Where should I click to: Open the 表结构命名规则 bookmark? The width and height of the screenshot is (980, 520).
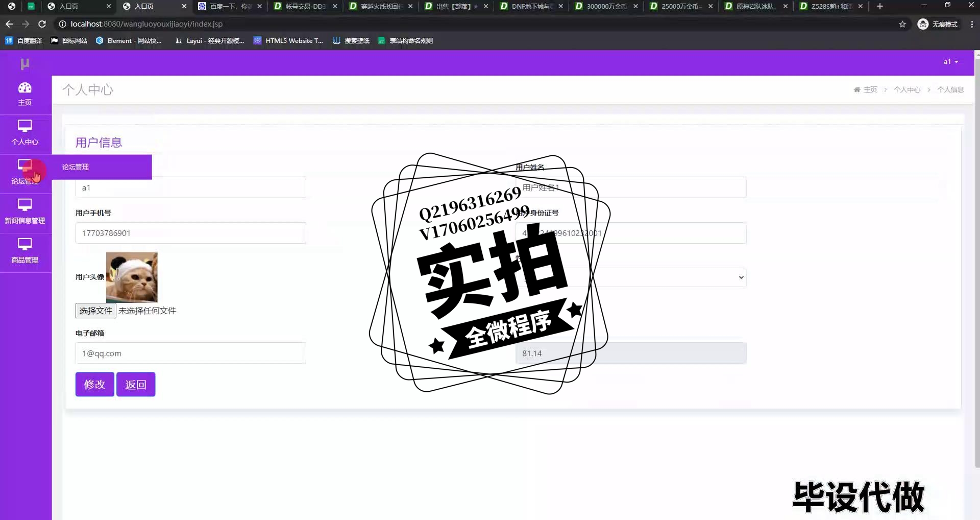[x=405, y=41]
